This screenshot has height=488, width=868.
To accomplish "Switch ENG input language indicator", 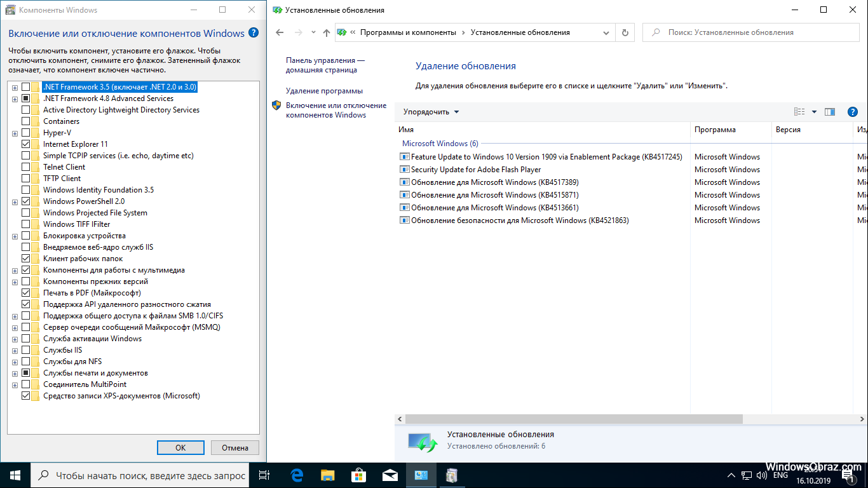I will [x=780, y=475].
